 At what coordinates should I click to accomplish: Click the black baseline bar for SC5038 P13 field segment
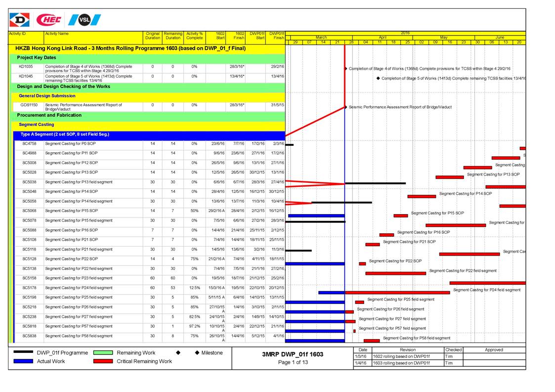click(375, 183)
